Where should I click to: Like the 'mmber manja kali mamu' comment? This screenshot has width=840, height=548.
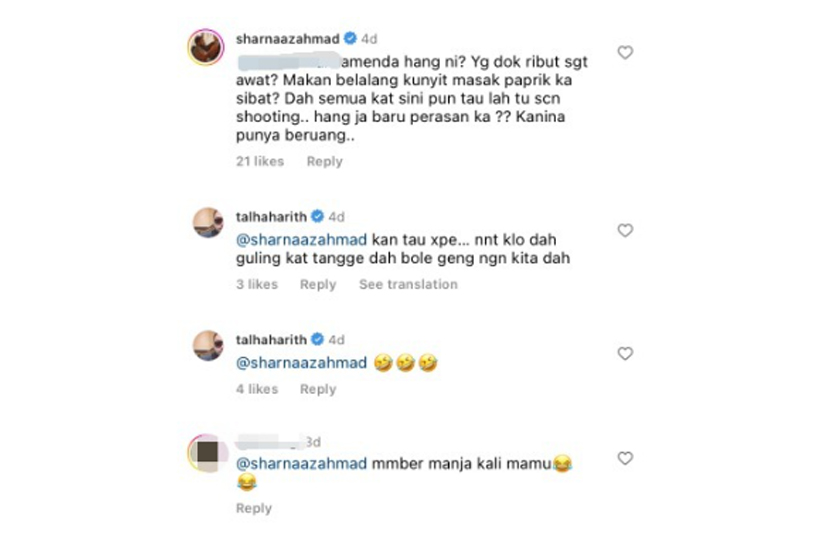(625, 459)
